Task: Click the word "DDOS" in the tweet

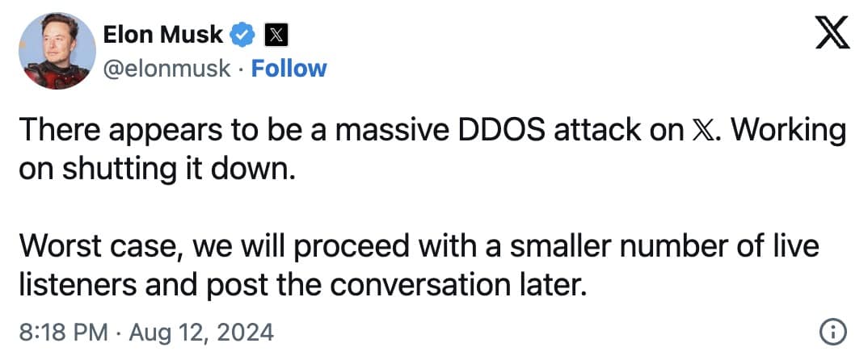Action: coord(501,131)
